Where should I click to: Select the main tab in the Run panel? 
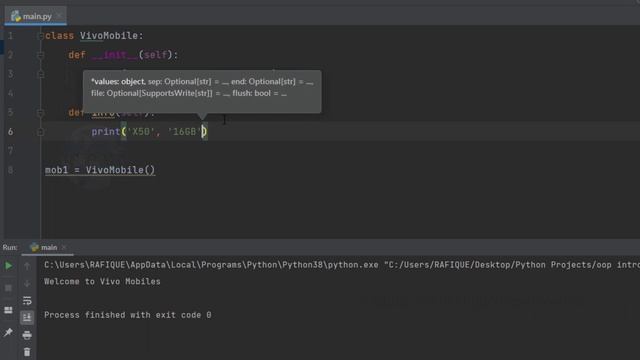click(x=49, y=247)
